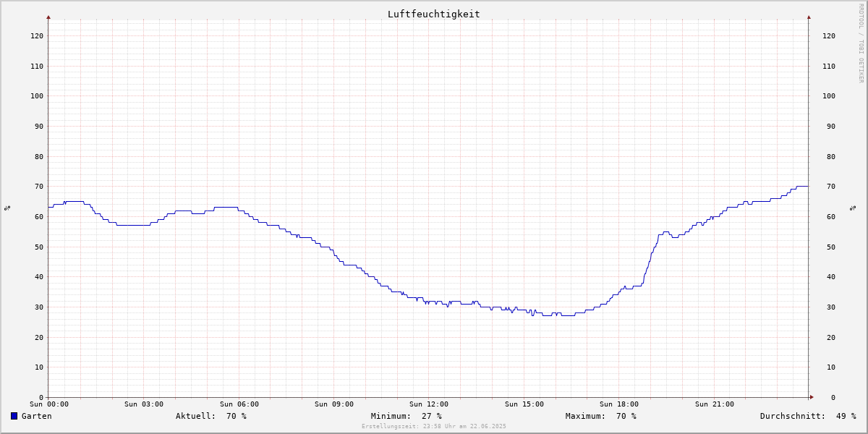868x434 pixels.
Task: Click the "%" unit label beside the right axis
Action: tap(854, 208)
